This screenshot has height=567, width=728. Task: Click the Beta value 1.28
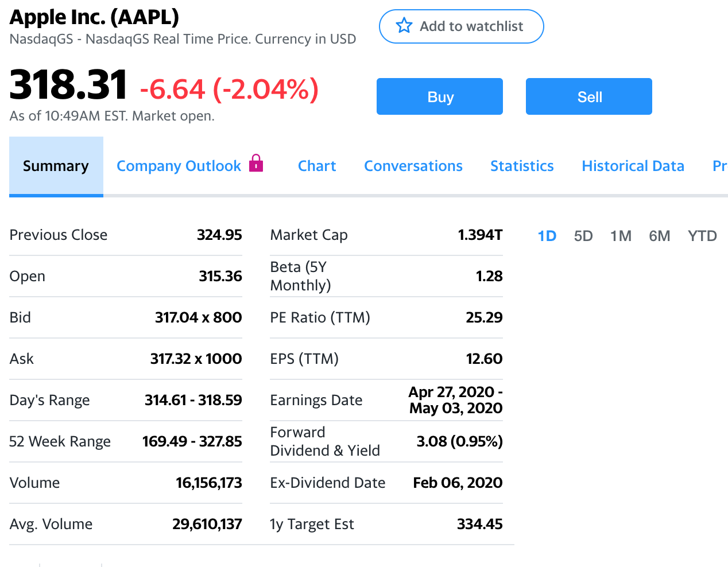click(x=489, y=276)
